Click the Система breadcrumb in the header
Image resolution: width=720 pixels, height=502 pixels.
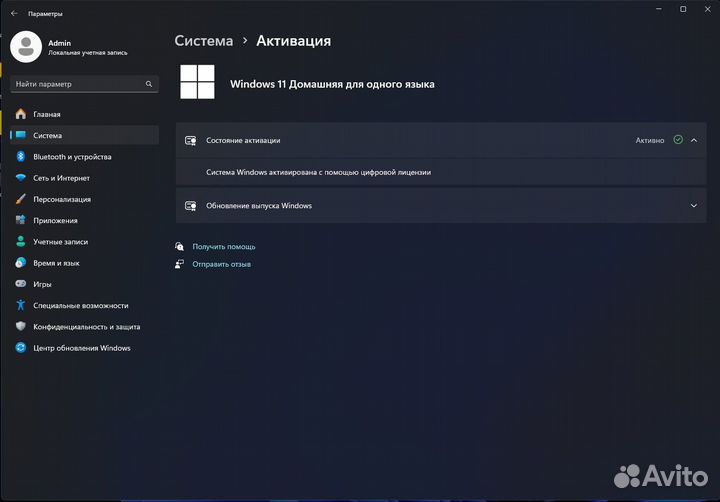[x=203, y=41]
